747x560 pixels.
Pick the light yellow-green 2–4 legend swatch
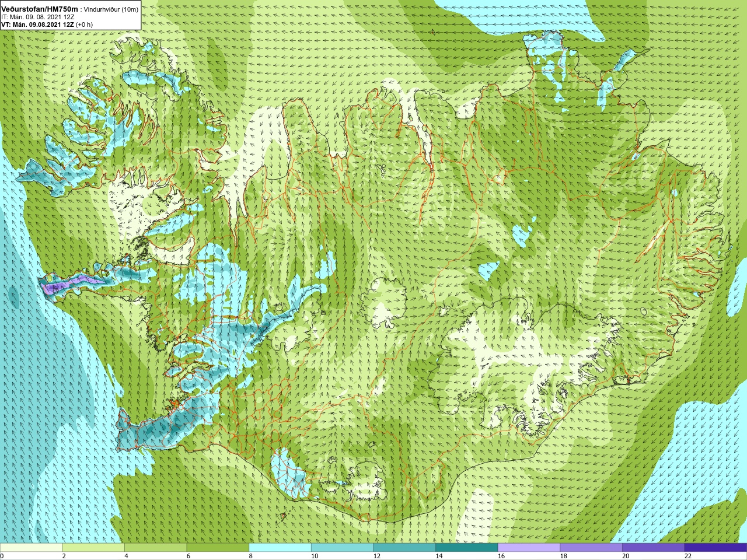[93, 548]
